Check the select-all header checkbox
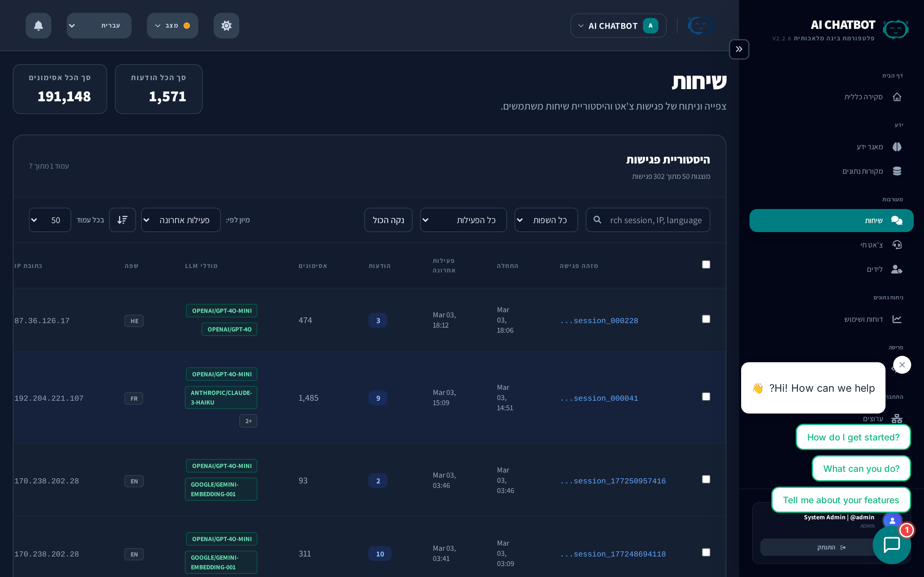 click(706, 264)
